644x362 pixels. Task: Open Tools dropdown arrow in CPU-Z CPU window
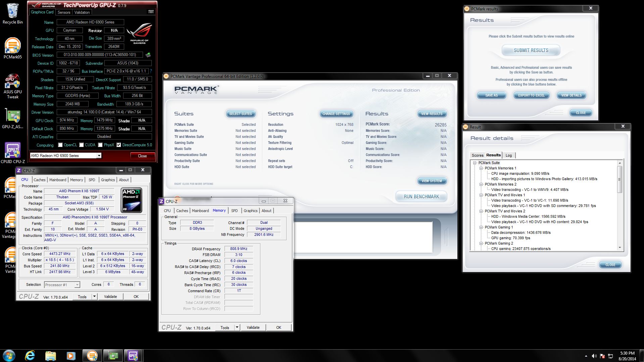tap(94, 297)
